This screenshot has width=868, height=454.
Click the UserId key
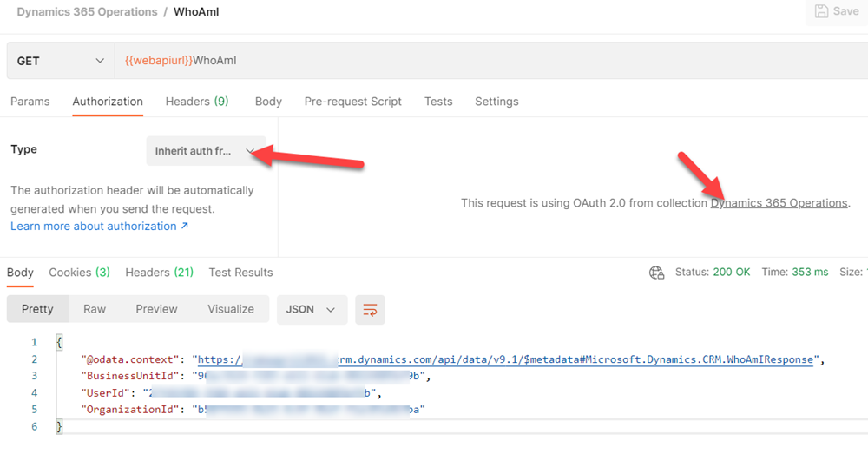(105, 393)
